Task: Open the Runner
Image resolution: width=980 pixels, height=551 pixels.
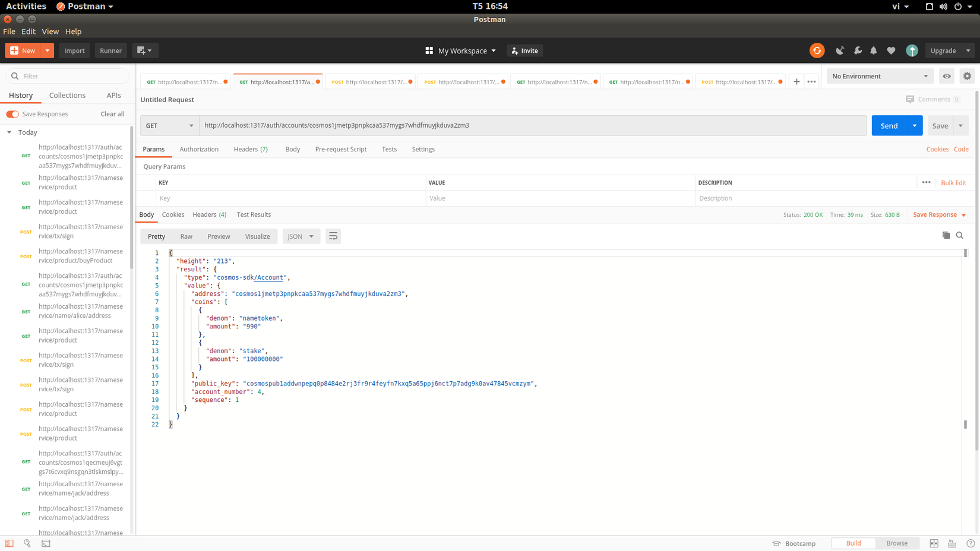Action: coord(110,50)
